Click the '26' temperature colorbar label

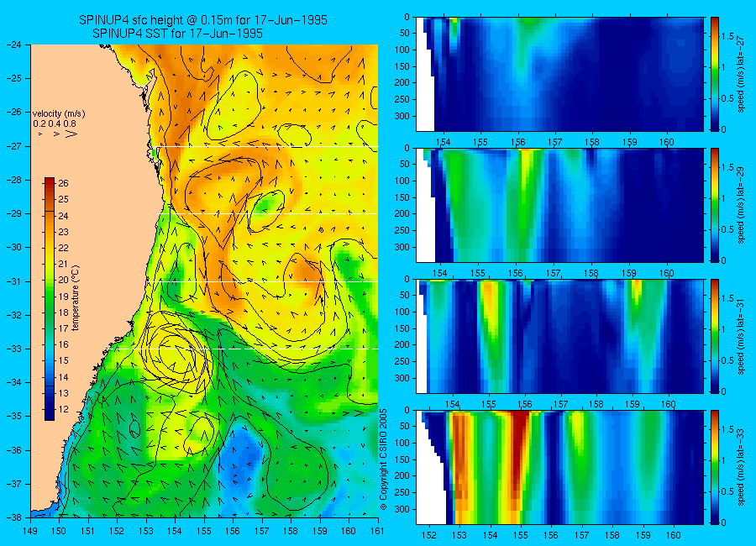point(63,183)
